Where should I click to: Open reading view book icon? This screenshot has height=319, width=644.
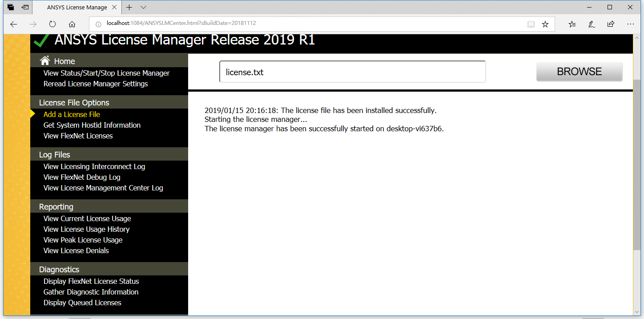[531, 24]
